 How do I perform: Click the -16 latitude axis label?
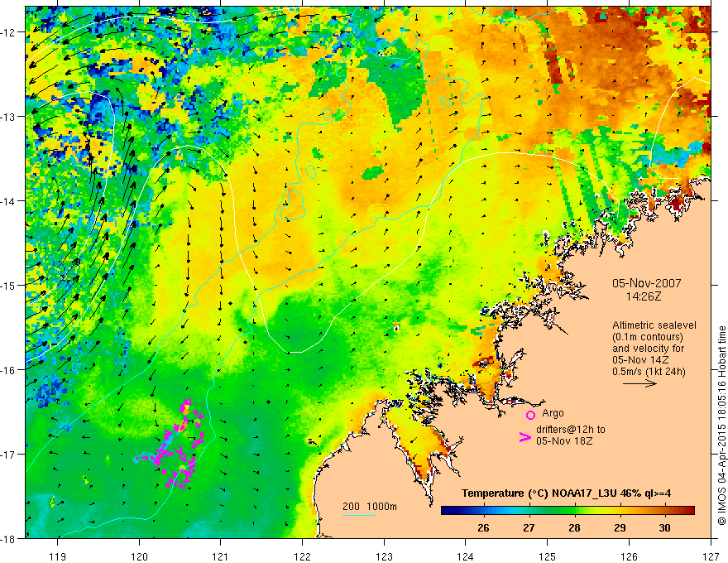click(8, 370)
